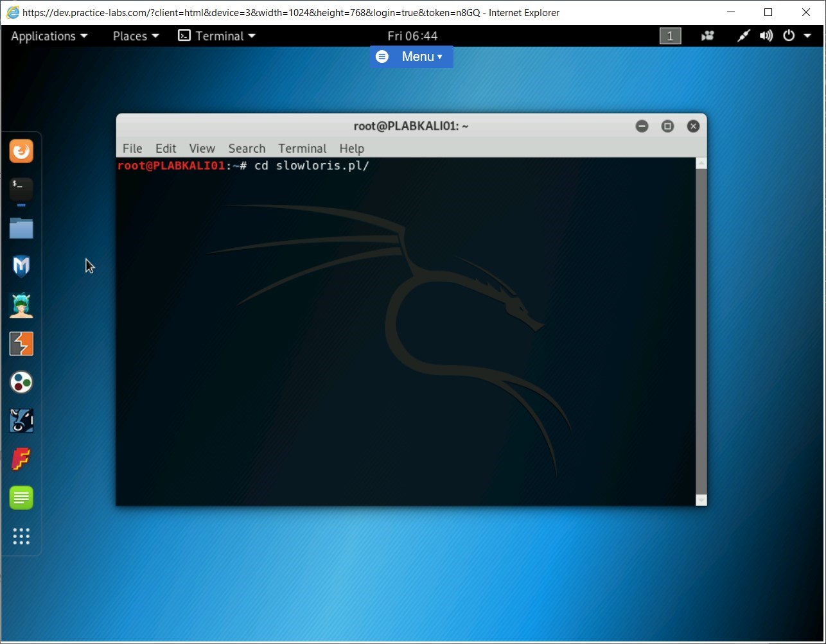The width and height of the screenshot is (826, 644).
Task: Minimize the terminal window
Action: click(642, 126)
